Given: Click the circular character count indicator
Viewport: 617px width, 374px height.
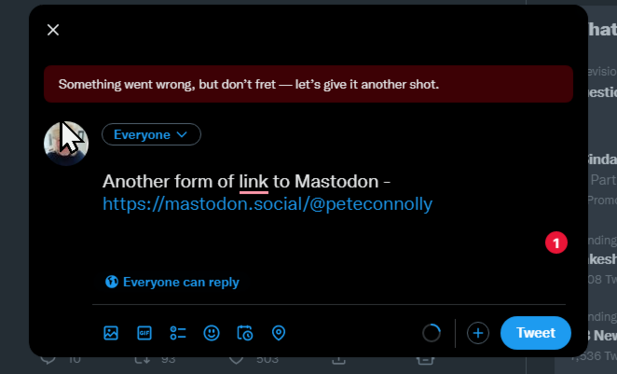Looking at the screenshot, I should coord(432,333).
